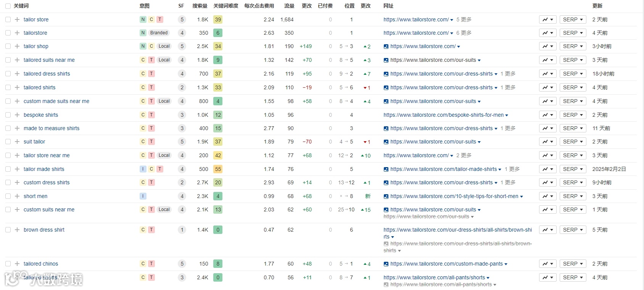Open the SERP dropdown for bespoke shirts
This screenshot has height=290, width=644.
[x=573, y=115]
